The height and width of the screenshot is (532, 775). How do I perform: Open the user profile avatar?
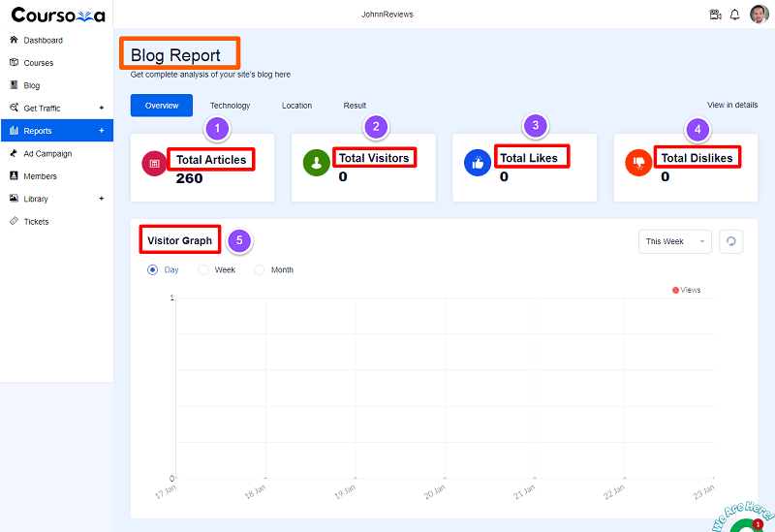759,15
